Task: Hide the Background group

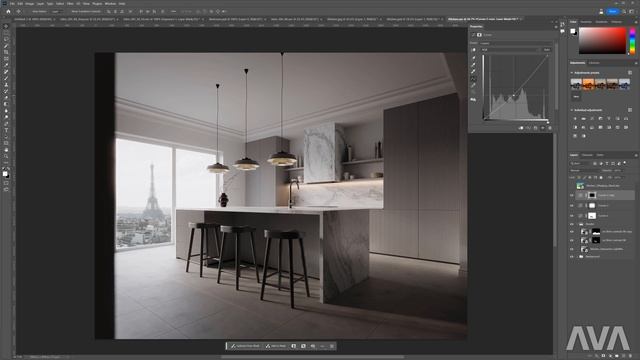Action: [572, 257]
